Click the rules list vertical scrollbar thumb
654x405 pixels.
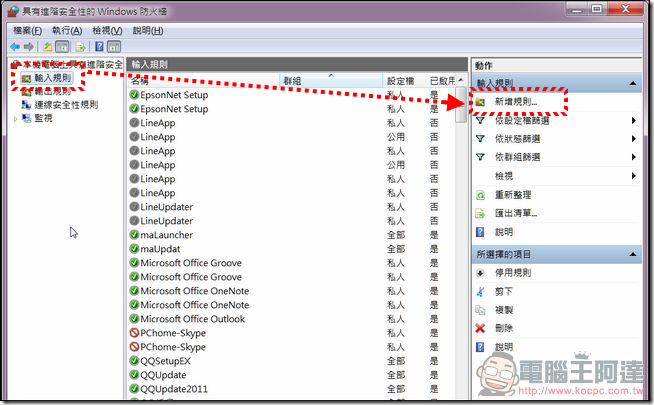(x=461, y=104)
